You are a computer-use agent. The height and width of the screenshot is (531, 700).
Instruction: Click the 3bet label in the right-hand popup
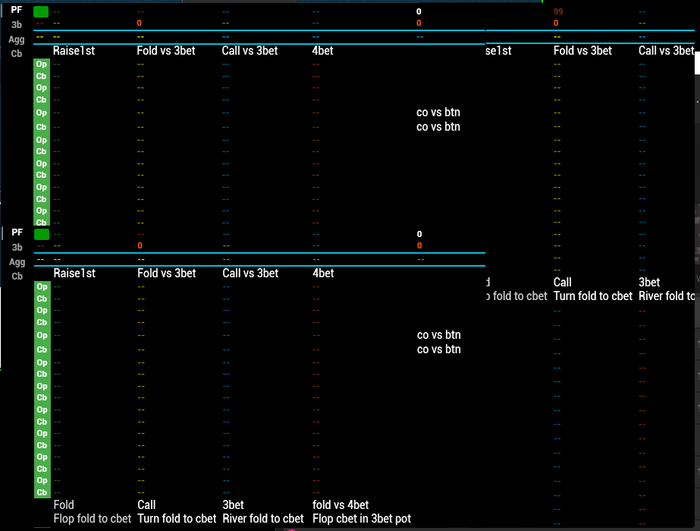(x=649, y=282)
